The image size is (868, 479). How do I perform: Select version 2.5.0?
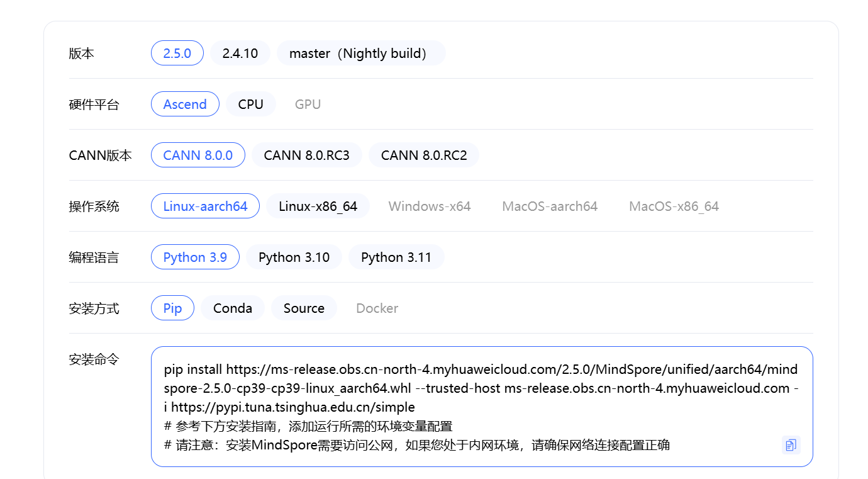[177, 54]
